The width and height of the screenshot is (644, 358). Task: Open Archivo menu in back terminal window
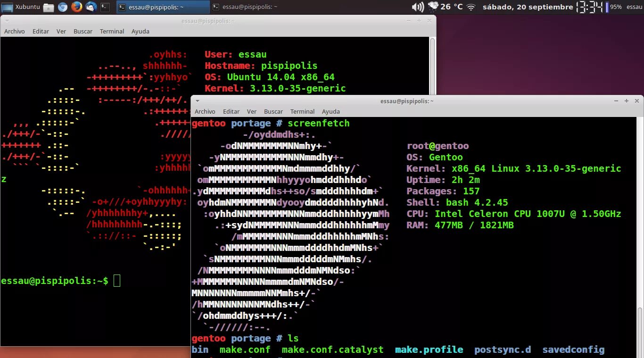[x=15, y=31]
